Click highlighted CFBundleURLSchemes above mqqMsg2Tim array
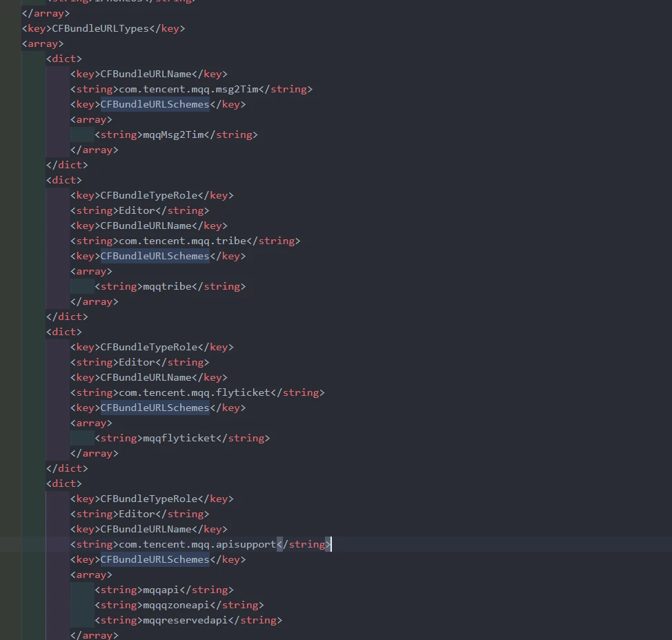The height and width of the screenshot is (640, 672). 155,104
